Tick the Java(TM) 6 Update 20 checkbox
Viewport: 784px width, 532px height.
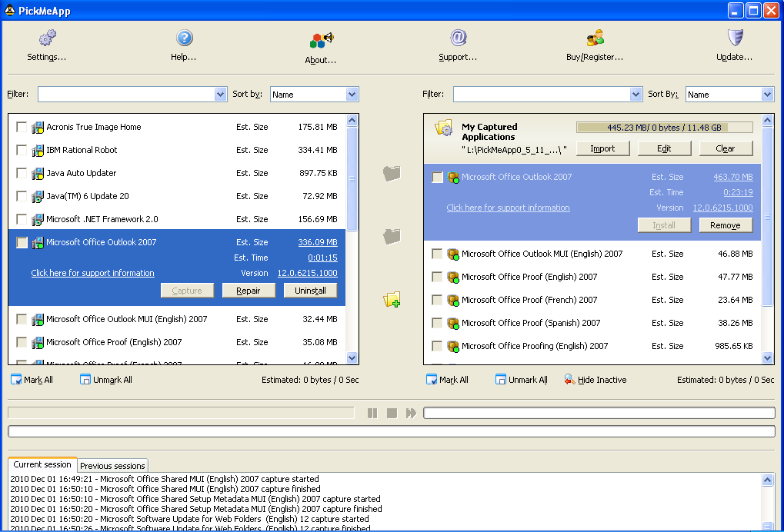pos(22,196)
